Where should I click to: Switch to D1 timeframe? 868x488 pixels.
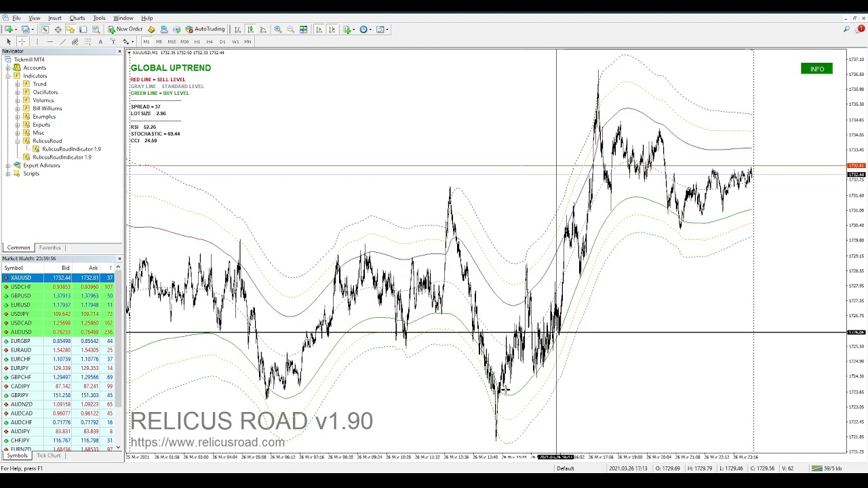222,42
